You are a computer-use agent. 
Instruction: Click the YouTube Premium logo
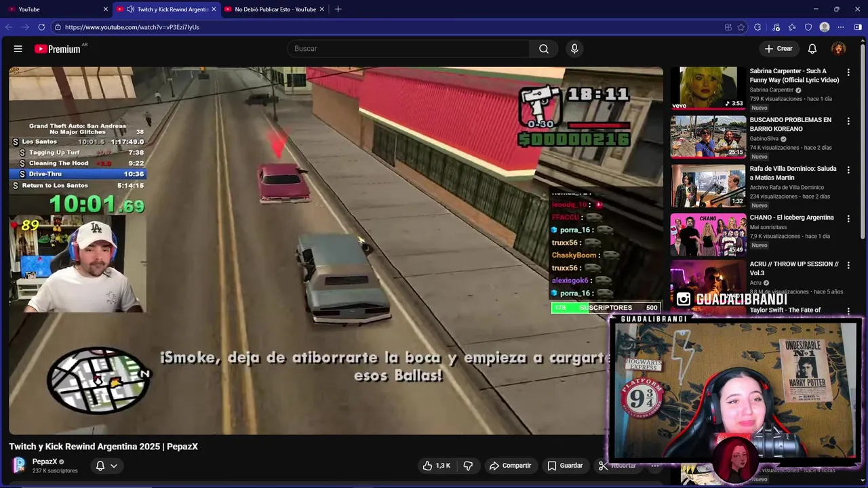coord(58,49)
